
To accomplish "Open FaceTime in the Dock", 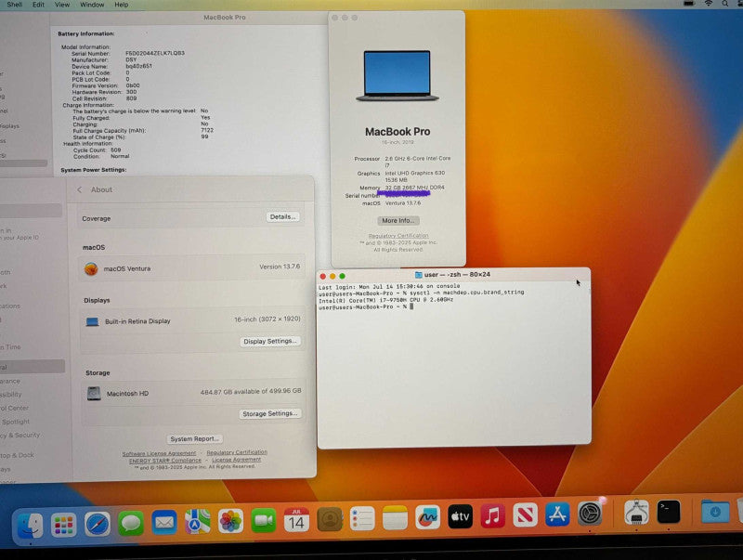I will point(264,520).
